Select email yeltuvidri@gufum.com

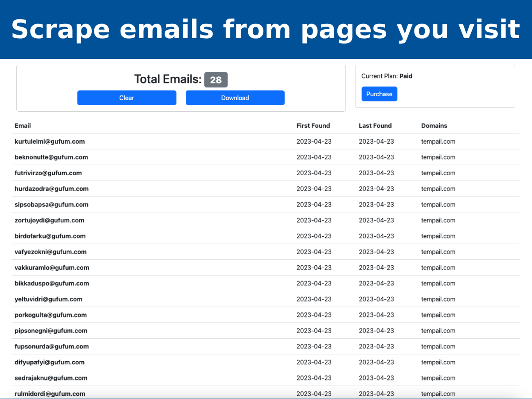[x=48, y=299]
